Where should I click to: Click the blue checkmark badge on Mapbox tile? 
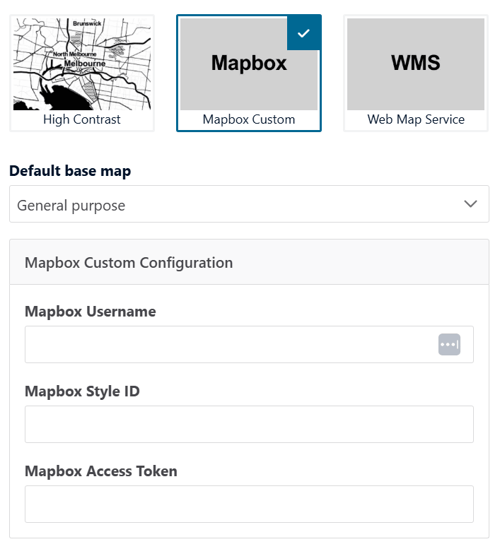pyautogui.click(x=304, y=33)
